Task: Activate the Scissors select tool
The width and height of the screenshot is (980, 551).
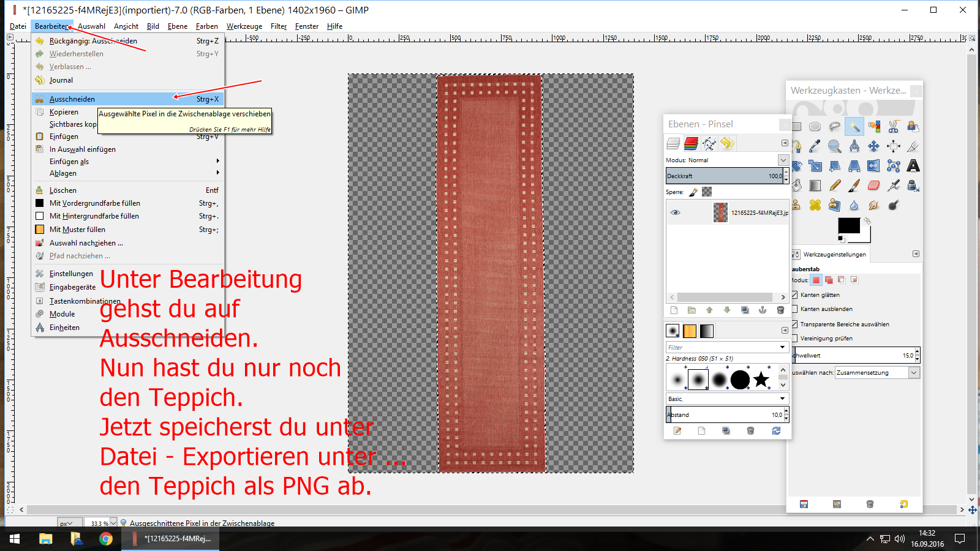Action: coord(893,127)
